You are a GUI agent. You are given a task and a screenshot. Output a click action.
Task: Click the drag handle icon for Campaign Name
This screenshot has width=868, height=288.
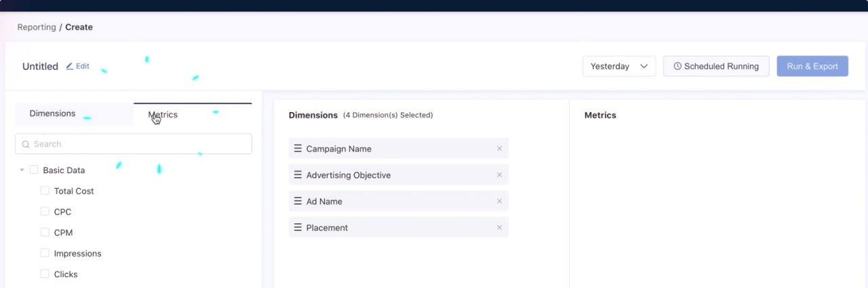point(298,148)
